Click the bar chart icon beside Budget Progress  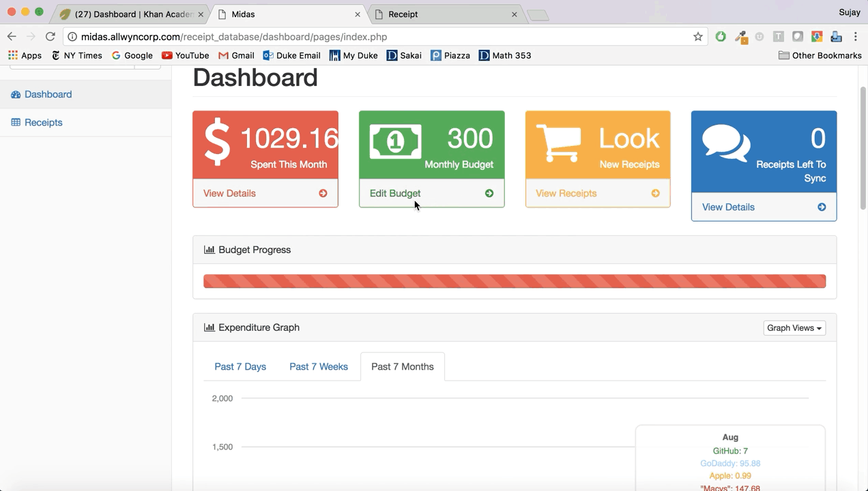[x=209, y=250]
